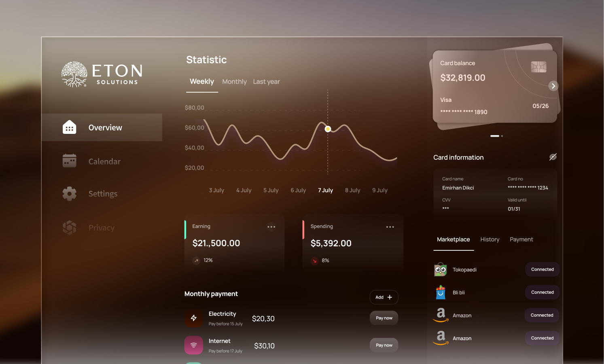Open the Earning card three-dot menu
The width and height of the screenshot is (604, 364).
[271, 227]
